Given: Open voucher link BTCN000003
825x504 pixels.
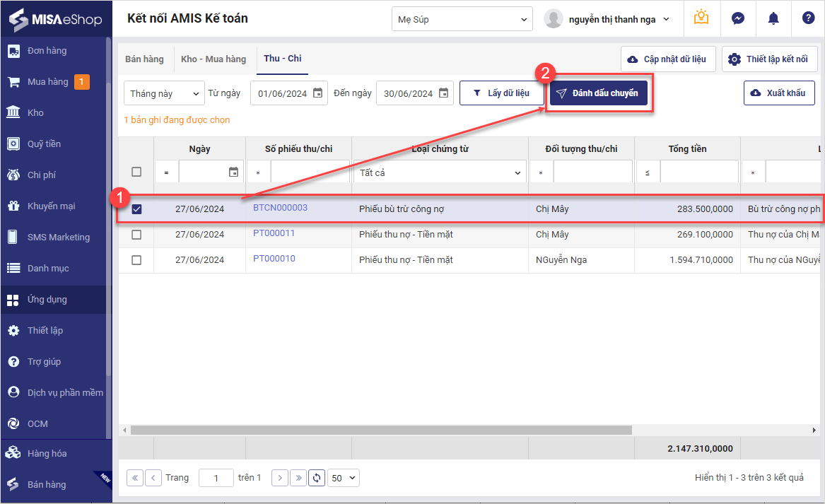Looking at the screenshot, I should (280, 208).
